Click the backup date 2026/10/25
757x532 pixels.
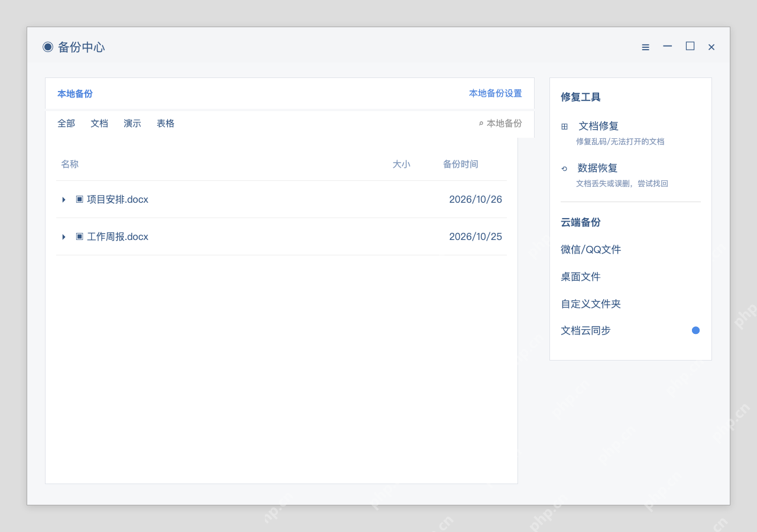(x=475, y=237)
